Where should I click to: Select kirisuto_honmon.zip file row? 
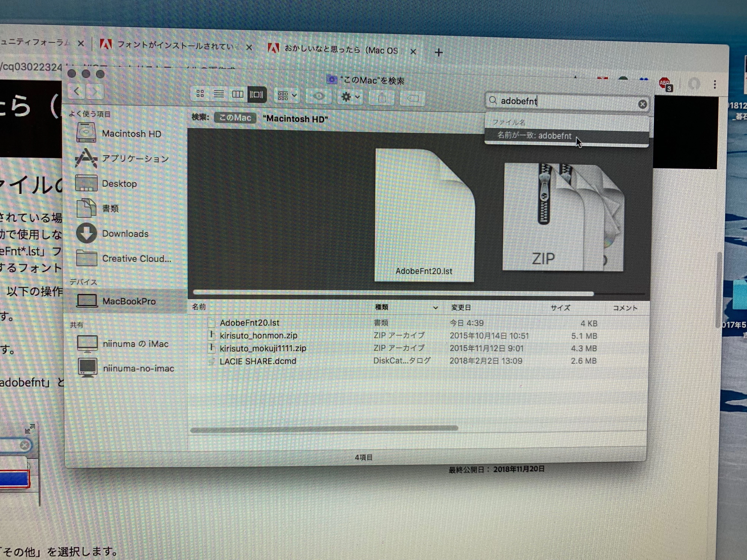point(258,336)
